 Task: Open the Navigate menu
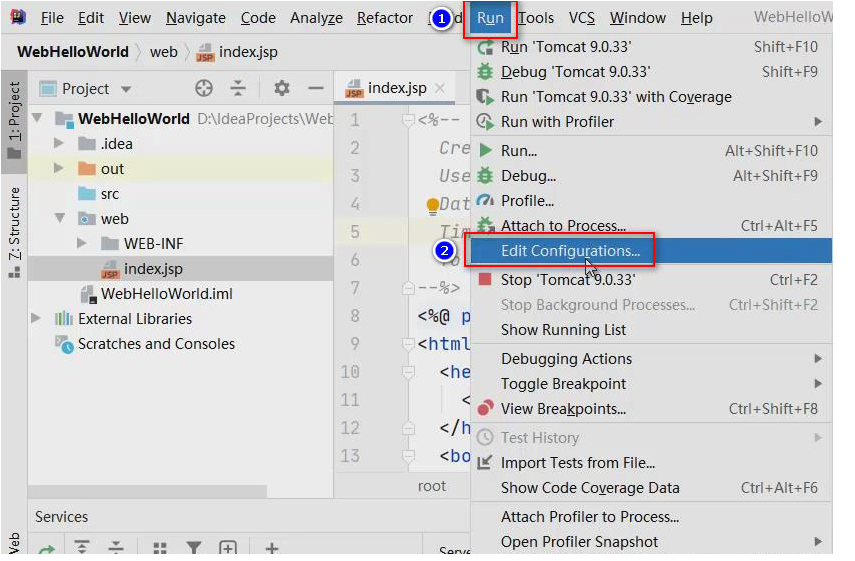[196, 18]
